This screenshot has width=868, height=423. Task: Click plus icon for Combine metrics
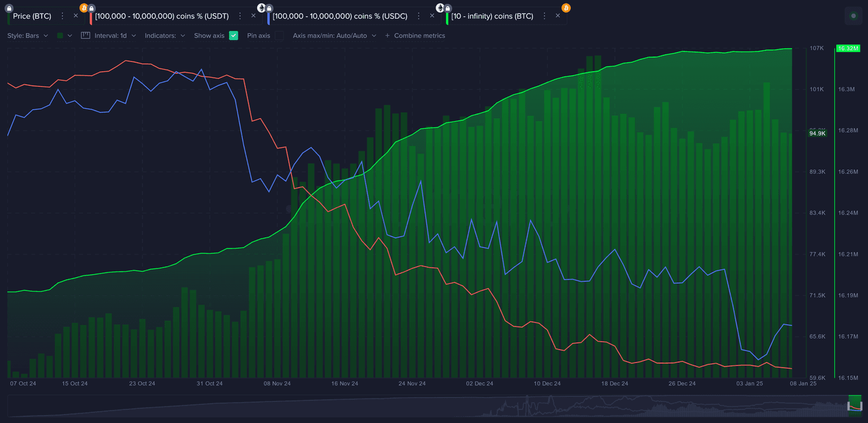(x=387, y=36)
